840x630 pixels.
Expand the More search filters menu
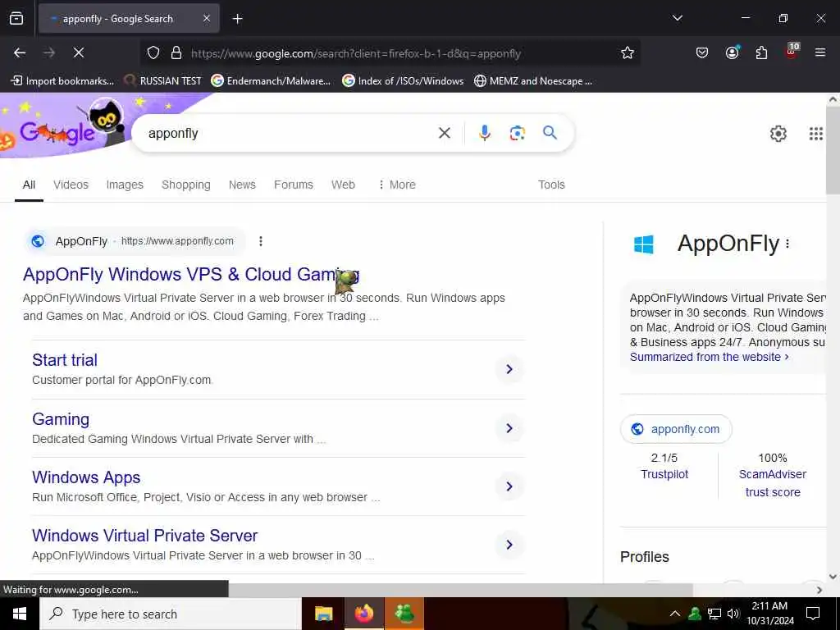[397, 185]
